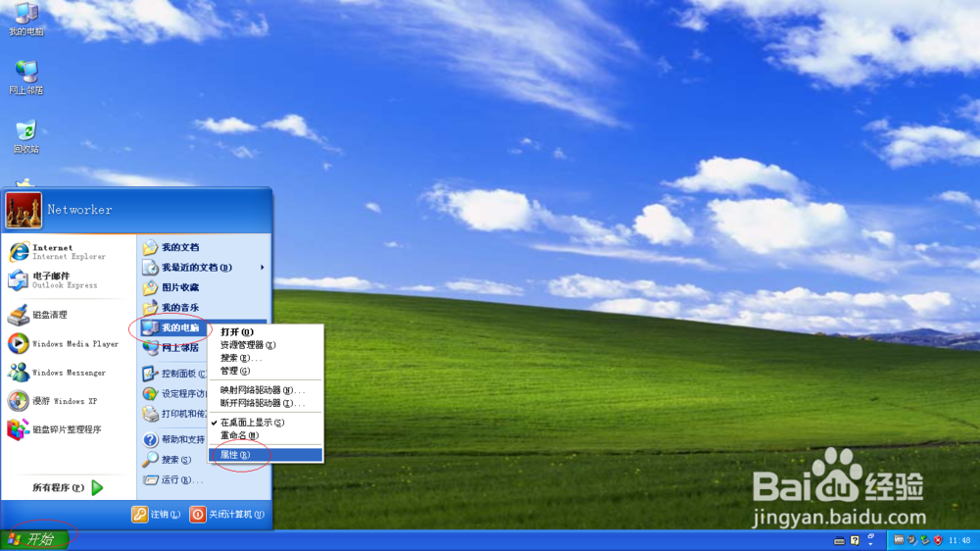Click 注销 log off button
This screenshot has width=980, height=551.
coord(156,514)
